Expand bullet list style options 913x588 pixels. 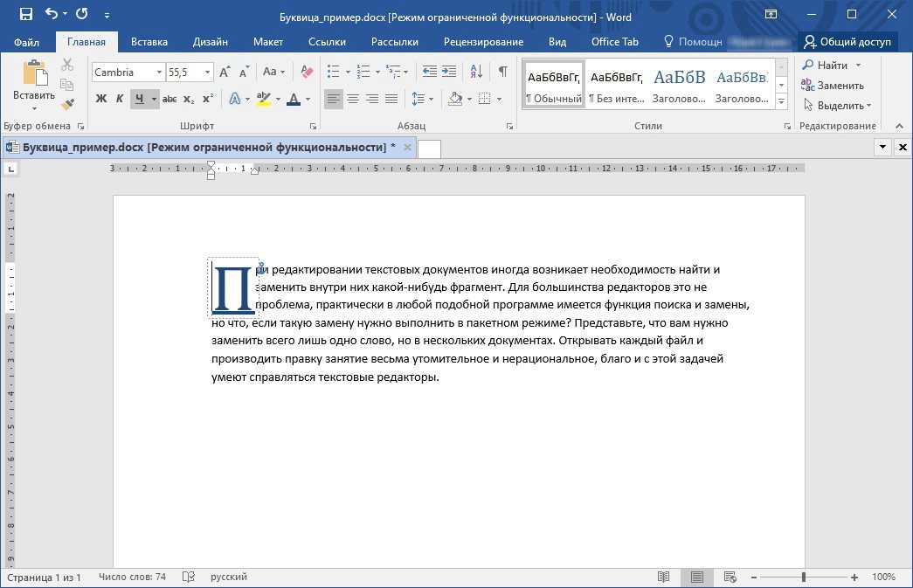click(x=349, y=73)
